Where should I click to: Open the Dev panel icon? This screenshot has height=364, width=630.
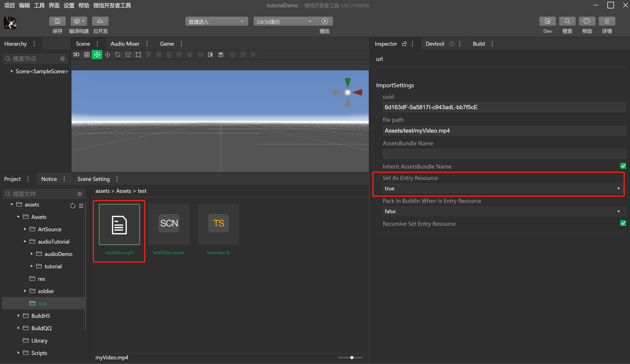pos(547,21)
